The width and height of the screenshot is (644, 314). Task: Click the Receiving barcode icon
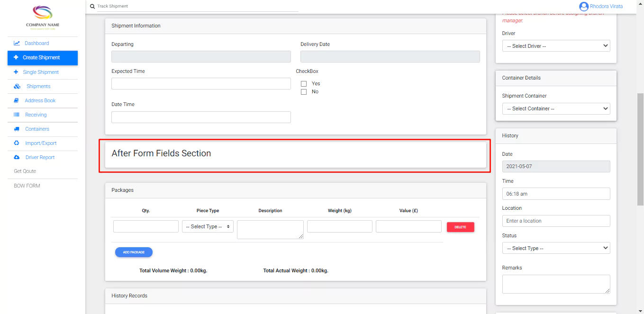click(17, 115)
